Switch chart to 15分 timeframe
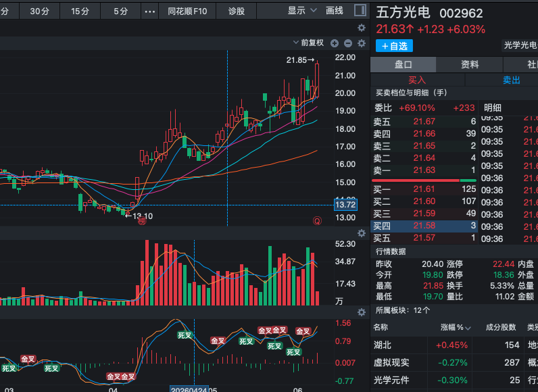Image resolution: width=538 pixels, height=392 pixels. point(80,11)
